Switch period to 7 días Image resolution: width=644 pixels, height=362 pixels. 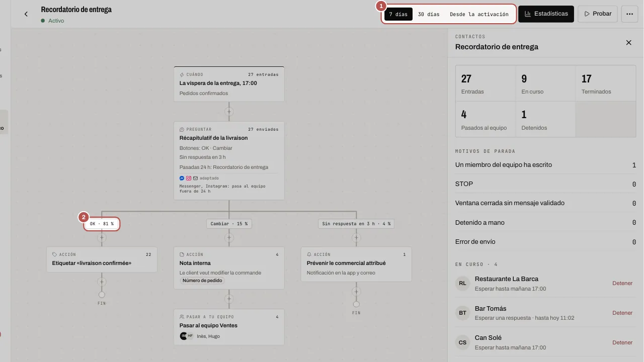398,14
